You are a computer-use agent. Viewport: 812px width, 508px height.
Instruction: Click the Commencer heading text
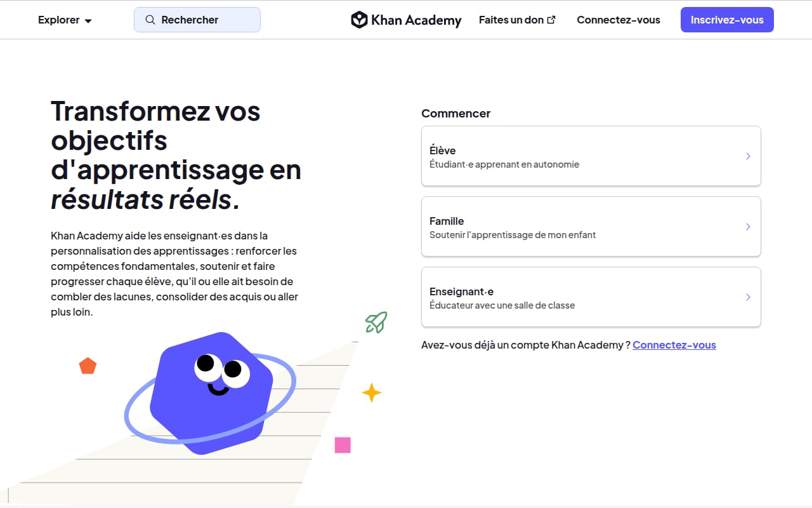click(x=456, y=114)
